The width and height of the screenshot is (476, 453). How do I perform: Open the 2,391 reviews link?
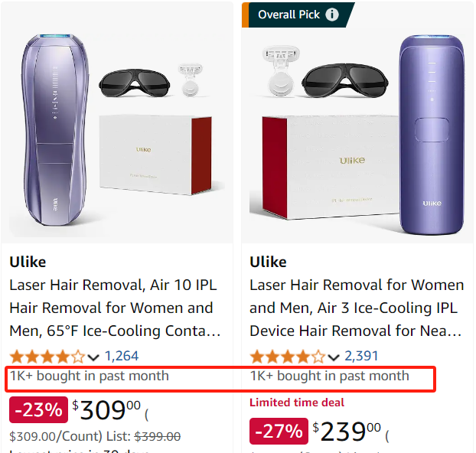coord(361,356)
